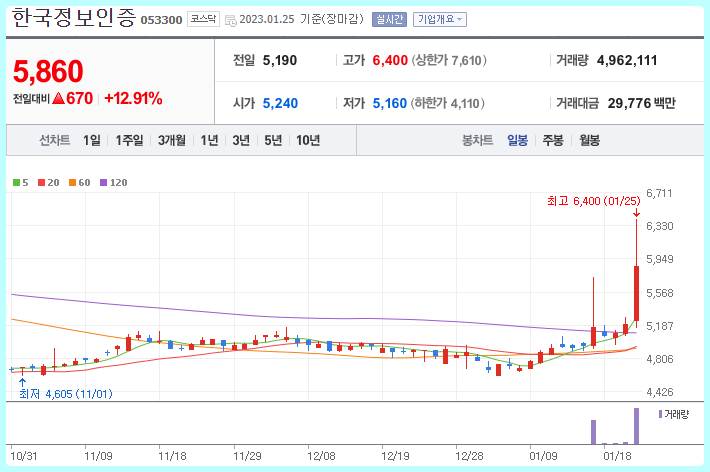Screen dimensions: 710x472
Task: Click the tallest volume bar on 01/25
Action: (x=636, y=426)
